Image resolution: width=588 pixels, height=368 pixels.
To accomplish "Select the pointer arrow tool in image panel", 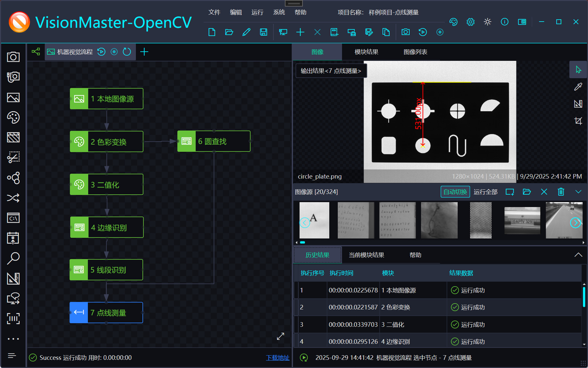I will click(578, 70).
